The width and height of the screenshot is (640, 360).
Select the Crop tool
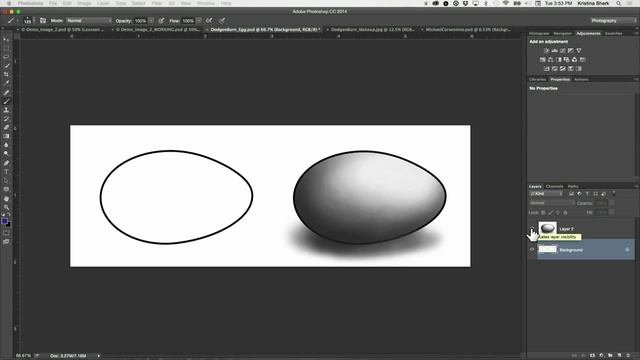[x=6, y=74]
